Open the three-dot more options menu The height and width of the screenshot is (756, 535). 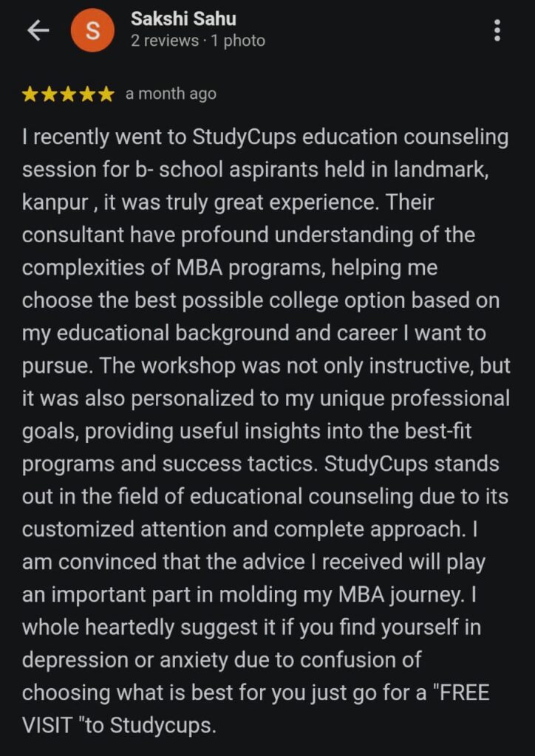coord(497,30)
